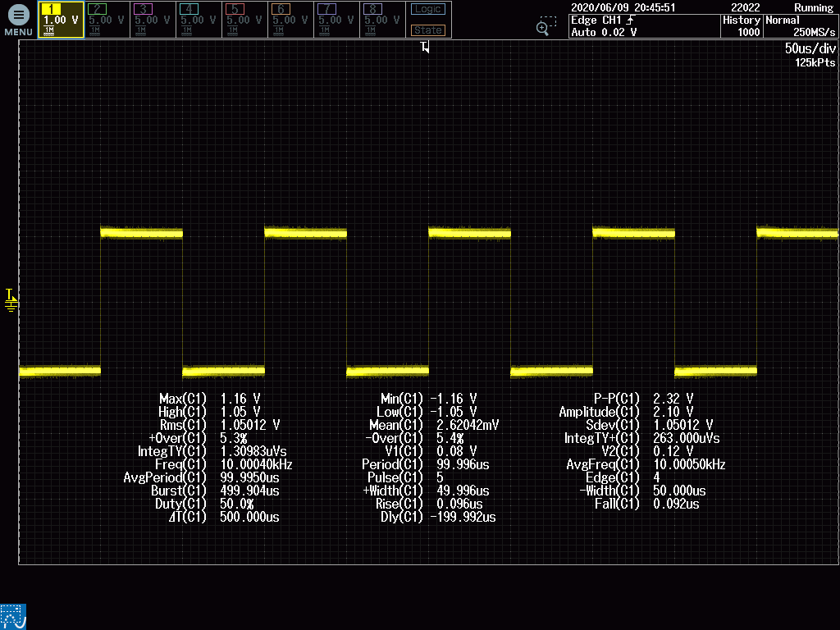The height and width of the screenshot is (630, 840).
Task: Open the waveform icon at bottom-left corner
Action: pyautogui.click(x=13, y=617)
